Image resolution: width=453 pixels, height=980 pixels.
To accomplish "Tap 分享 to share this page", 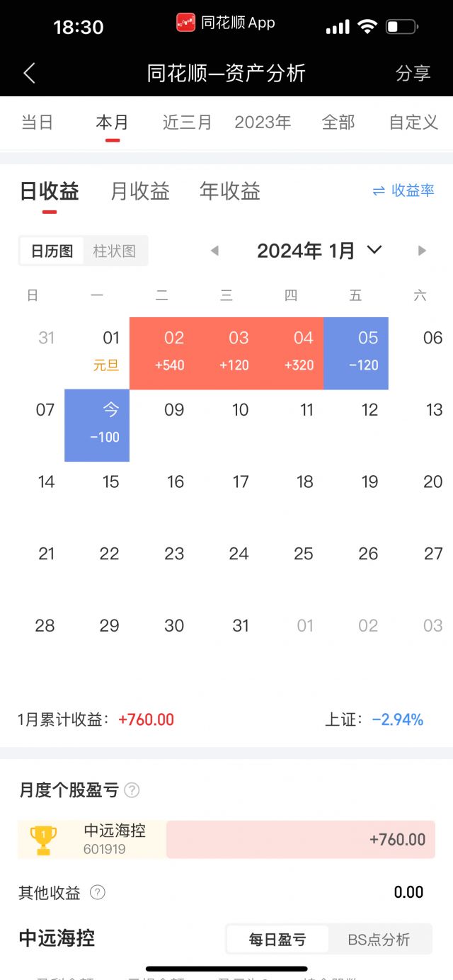I will (x=413, y=73).
